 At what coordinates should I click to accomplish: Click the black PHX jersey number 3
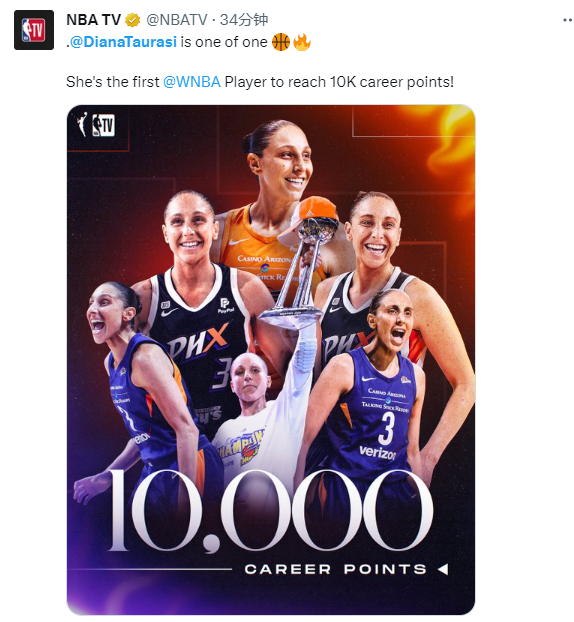point(222,373)
